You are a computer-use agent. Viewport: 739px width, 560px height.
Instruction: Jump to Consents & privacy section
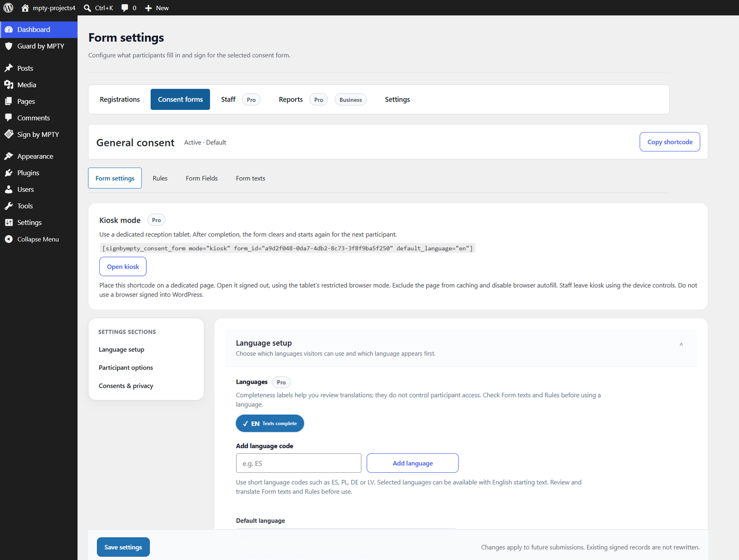pyautogui.click(x=126, y=385)
